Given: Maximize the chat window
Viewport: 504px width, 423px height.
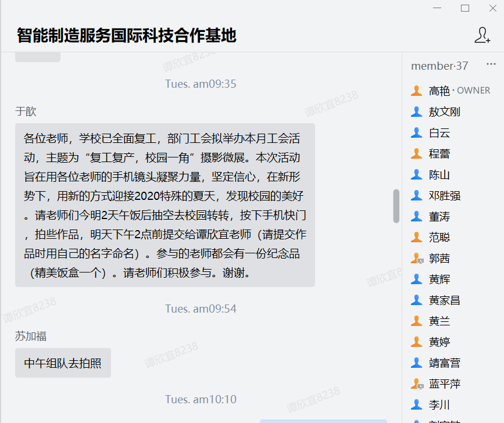Looking at the screenshot, I should 464,8.
